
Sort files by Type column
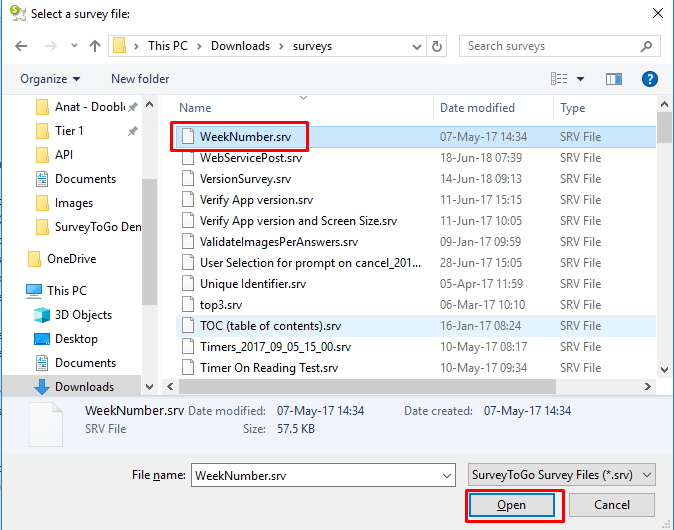pos(572,108)
